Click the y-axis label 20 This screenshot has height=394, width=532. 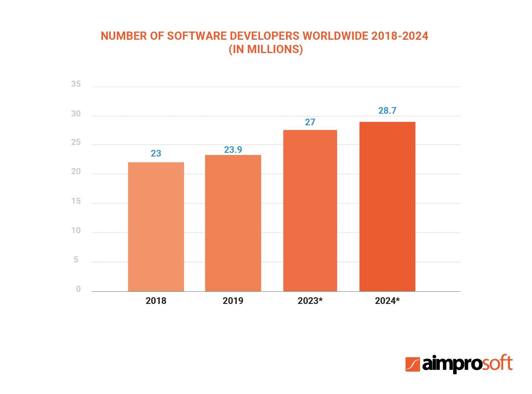[76, 172]
